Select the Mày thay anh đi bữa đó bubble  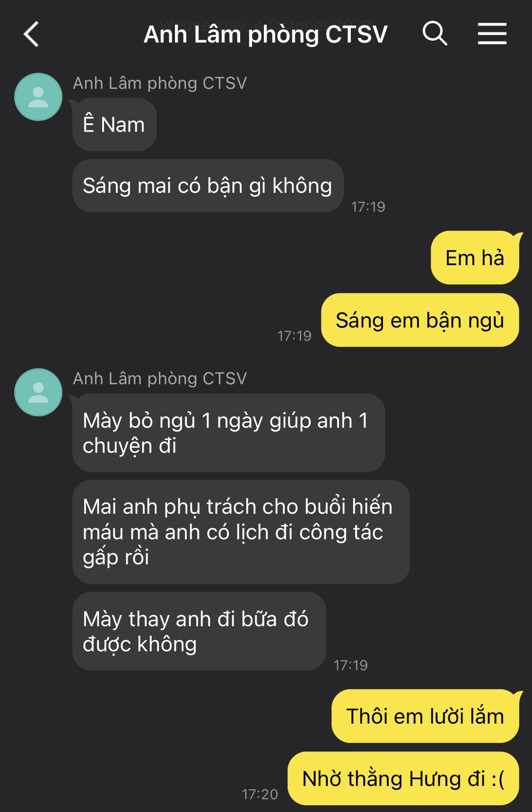pyautogui.click(x=199, y=631)
